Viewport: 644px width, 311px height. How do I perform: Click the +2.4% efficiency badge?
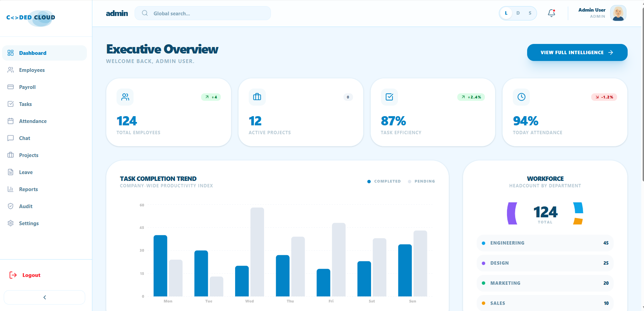coord(471,97)
